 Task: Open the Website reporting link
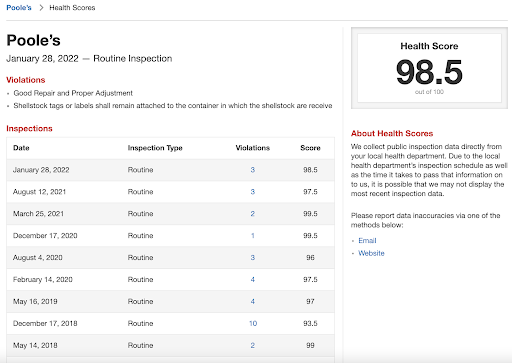click(x=371, y=253)
